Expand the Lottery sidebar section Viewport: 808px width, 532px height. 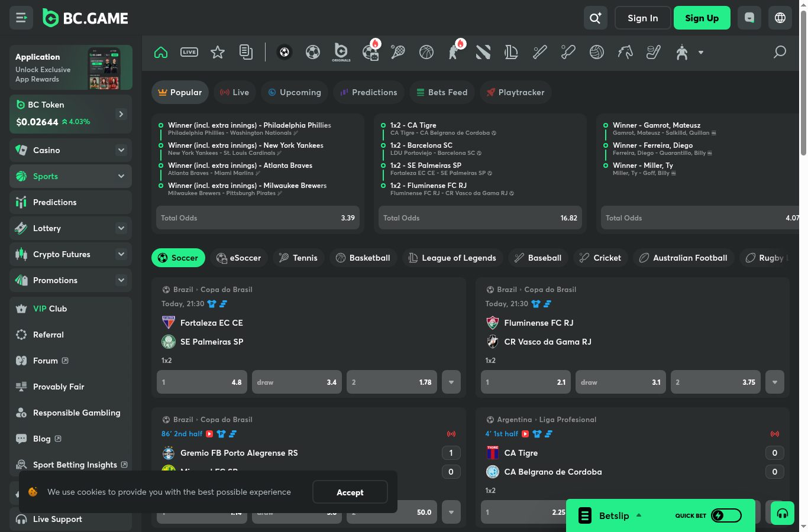pyautogui.click(x=121, y=228)
